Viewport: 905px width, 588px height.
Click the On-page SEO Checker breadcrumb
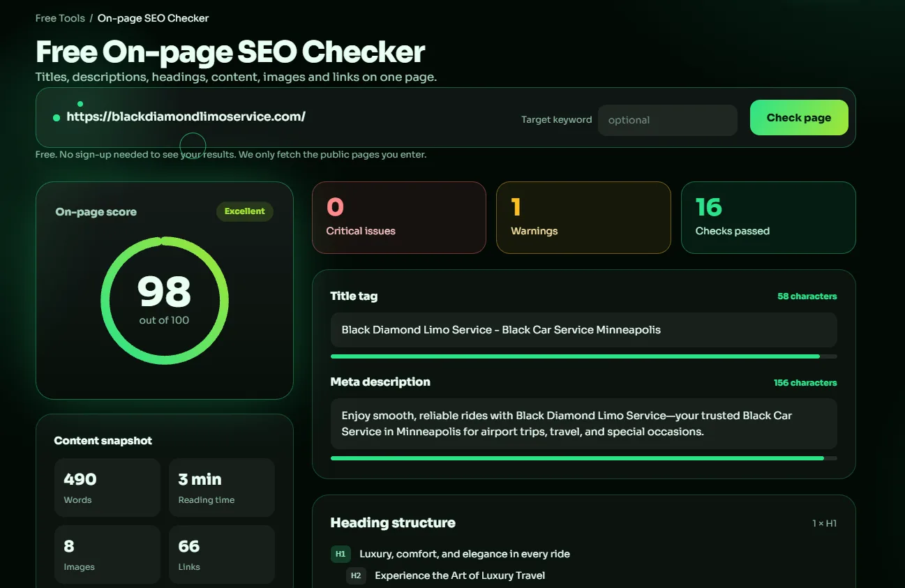click(153, 18)
